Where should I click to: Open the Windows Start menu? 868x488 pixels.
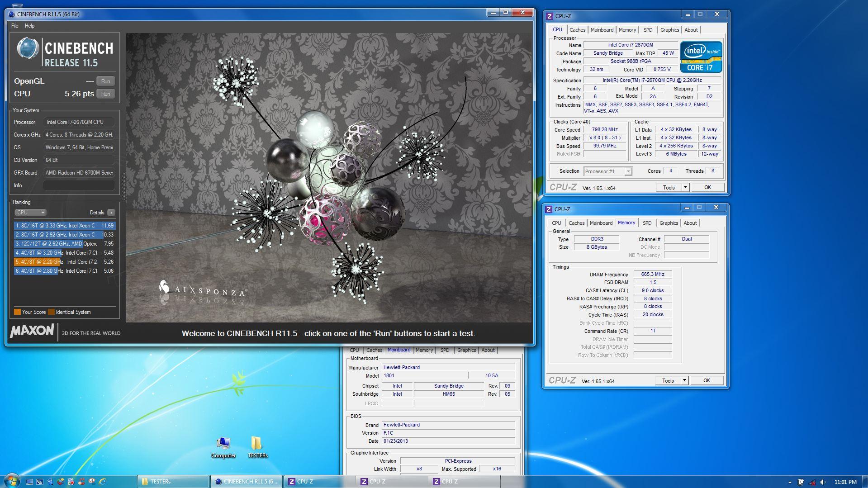pyautogui.click(x=12, y=481)
